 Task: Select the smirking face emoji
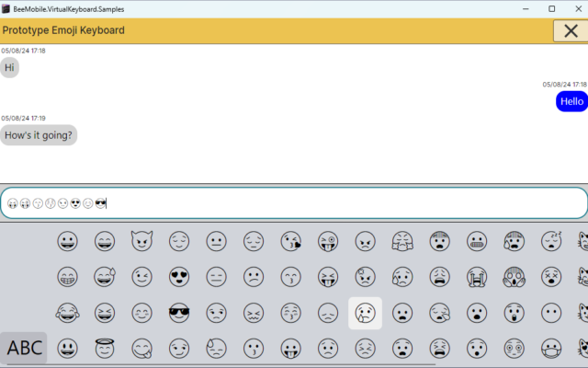pyautogui.click(x=179, y=348)
